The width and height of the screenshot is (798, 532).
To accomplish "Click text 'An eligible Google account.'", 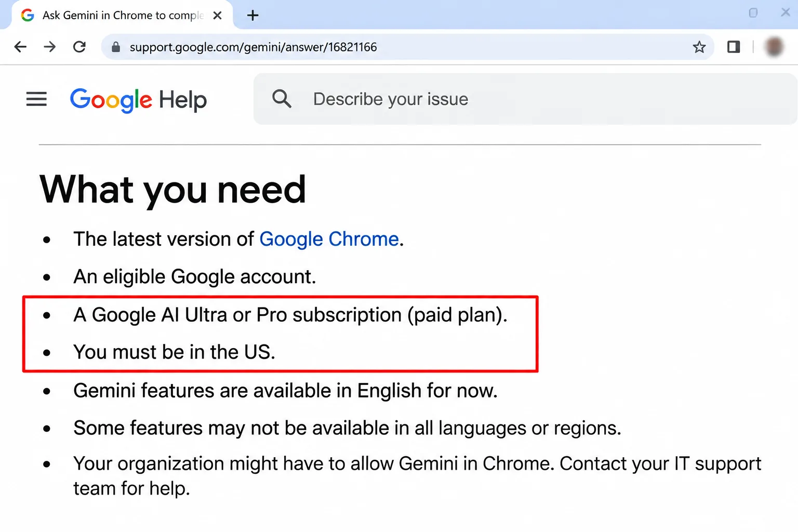I will pos(195,277).
